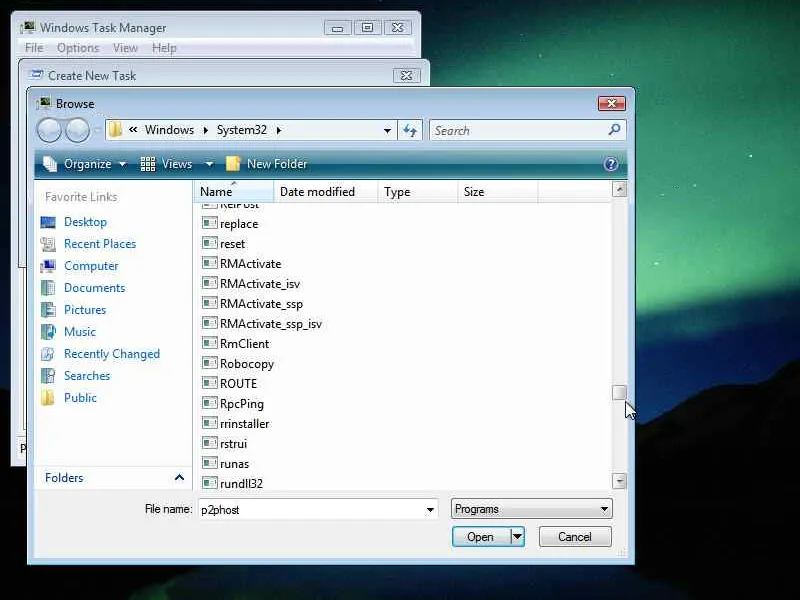Click the RpcPing file icon

(x=209, y=403)
